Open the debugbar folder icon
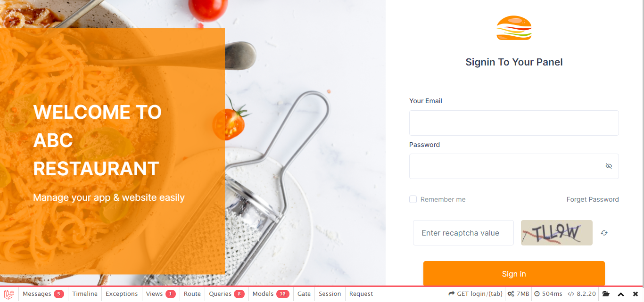The height and width of the screenshot is (302, 644). [606, 294]
